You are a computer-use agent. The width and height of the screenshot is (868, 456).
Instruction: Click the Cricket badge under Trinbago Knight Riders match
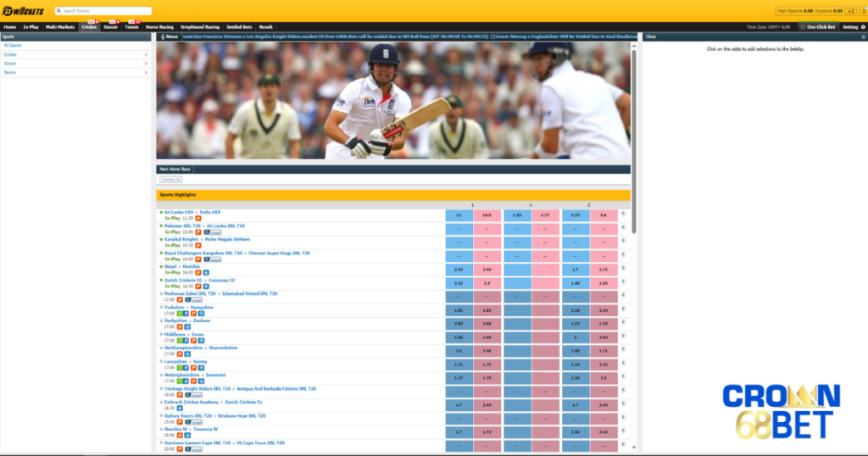tap(194, 395)
